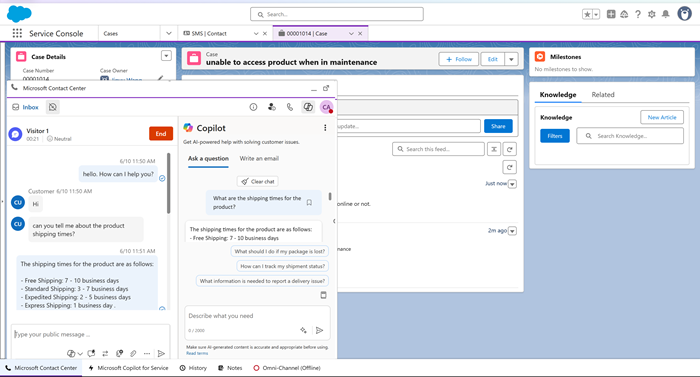Click the Search this feed field
This screenshot has height=377, width=700.
tap(438, 149)
